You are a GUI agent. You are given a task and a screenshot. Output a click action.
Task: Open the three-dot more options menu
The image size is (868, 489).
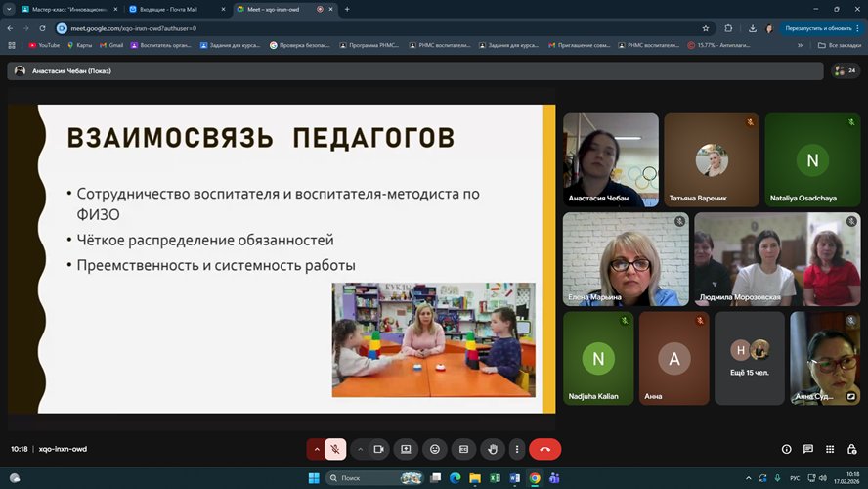pyautogui.click(x=516, y=449)
